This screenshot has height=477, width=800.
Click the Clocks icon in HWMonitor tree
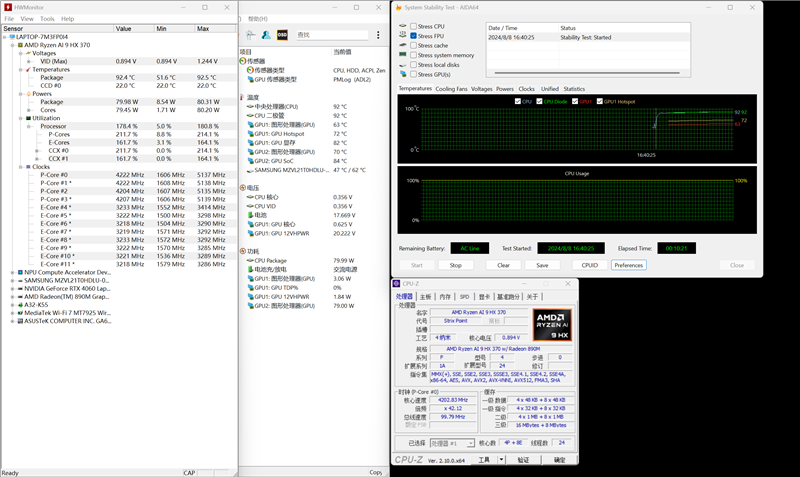[29, 167]
